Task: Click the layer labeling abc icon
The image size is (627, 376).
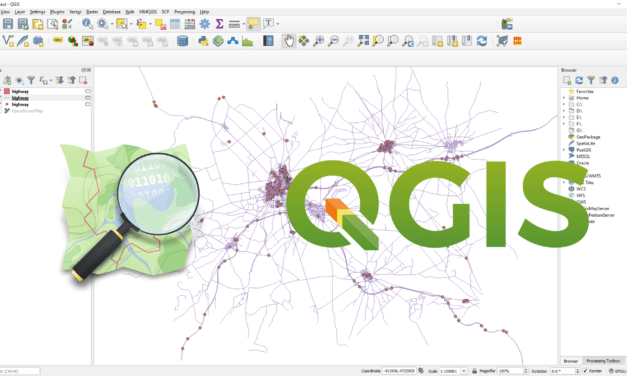Action: (x=58, y=40)
